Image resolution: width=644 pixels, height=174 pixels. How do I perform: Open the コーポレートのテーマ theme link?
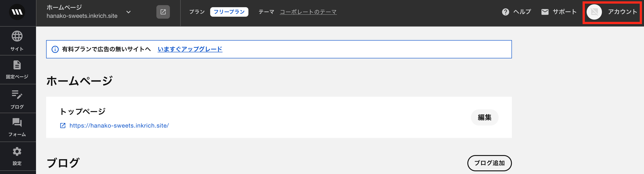click(308, 12)
